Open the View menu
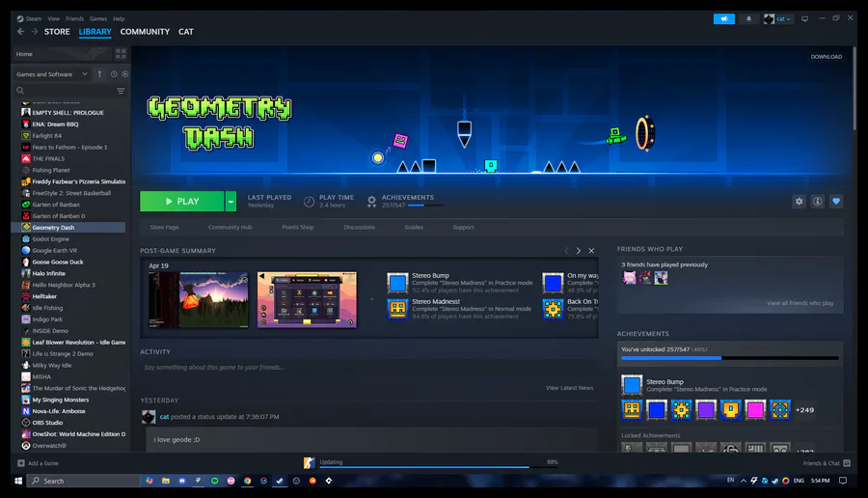868x498 pixels. tap(54, 19)
